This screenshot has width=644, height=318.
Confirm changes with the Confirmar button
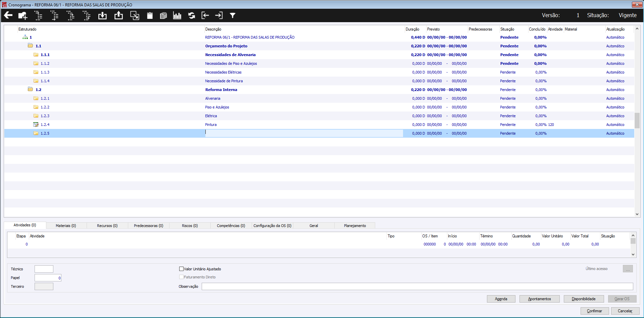[x=595, y=311]
